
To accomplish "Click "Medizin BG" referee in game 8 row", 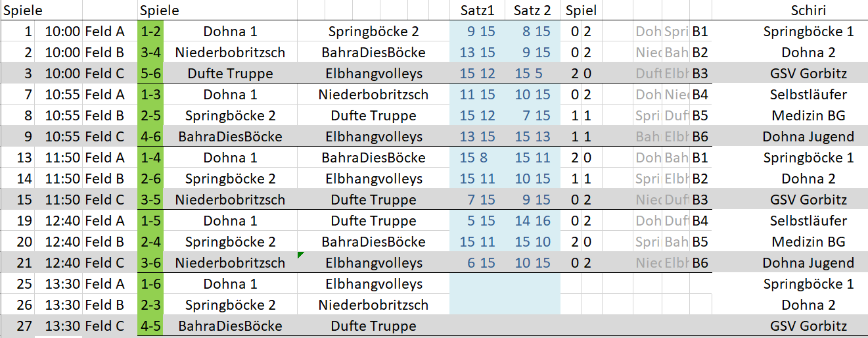I will tap(808, 116).
